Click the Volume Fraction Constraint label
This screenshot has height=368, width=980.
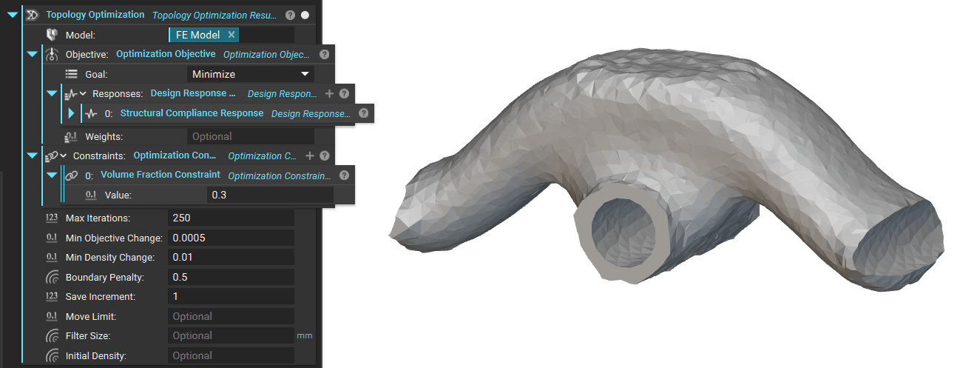(160, 175)
